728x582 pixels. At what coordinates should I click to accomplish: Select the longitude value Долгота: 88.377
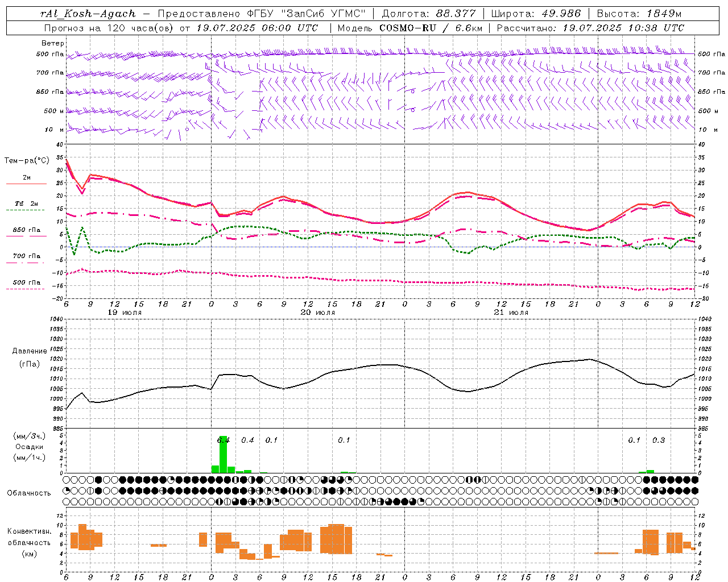(429, 14)
